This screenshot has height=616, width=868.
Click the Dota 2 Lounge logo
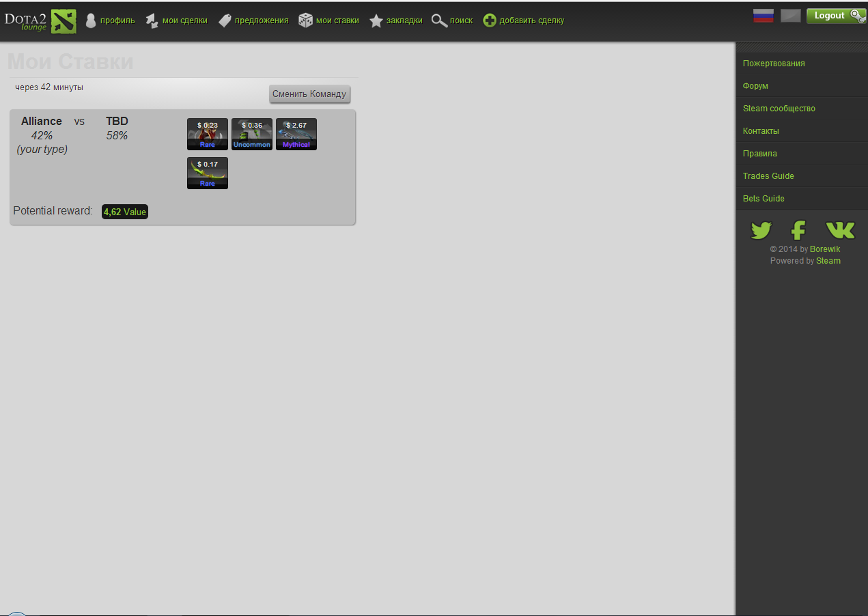pos(40,21)
